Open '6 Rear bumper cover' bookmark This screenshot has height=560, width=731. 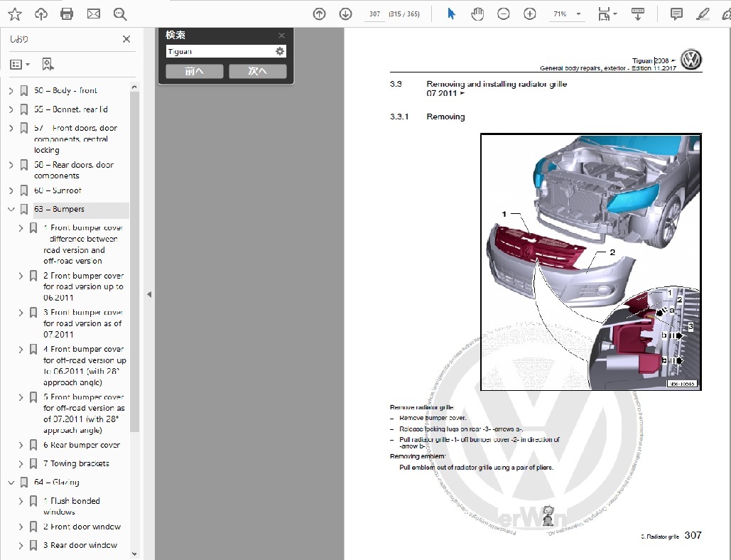point(81,446)
